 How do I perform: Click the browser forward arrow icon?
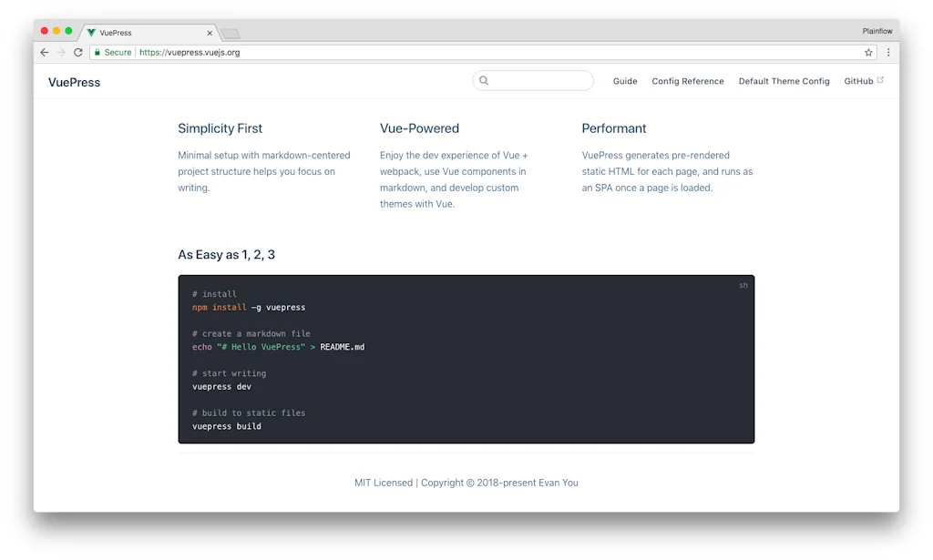(x=60, y=52)
